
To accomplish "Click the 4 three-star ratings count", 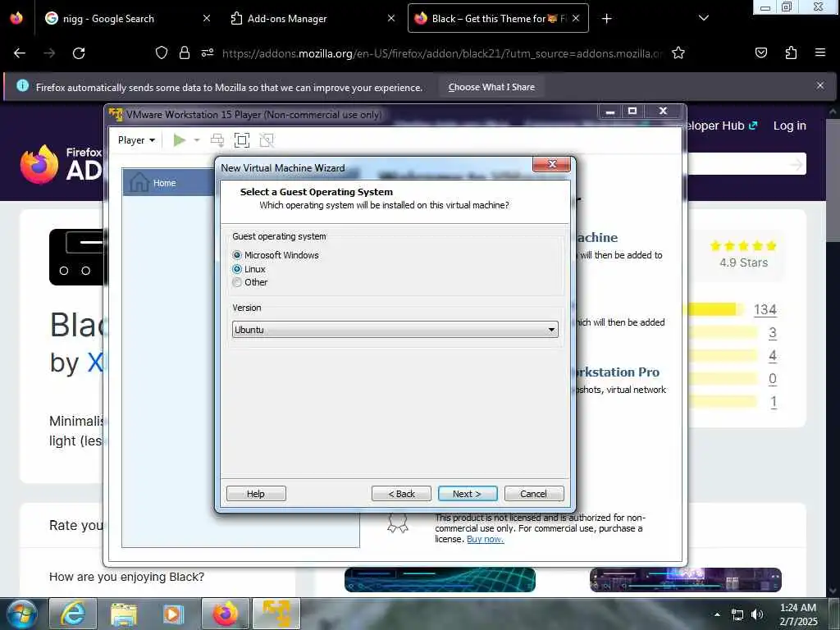I will tap(773, 356).
